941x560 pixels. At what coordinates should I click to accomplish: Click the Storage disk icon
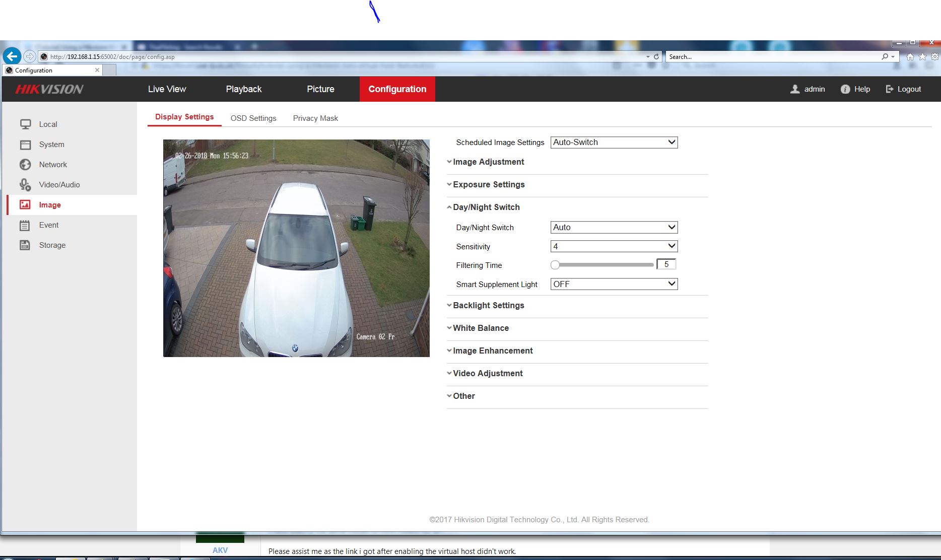pos(25,245)
